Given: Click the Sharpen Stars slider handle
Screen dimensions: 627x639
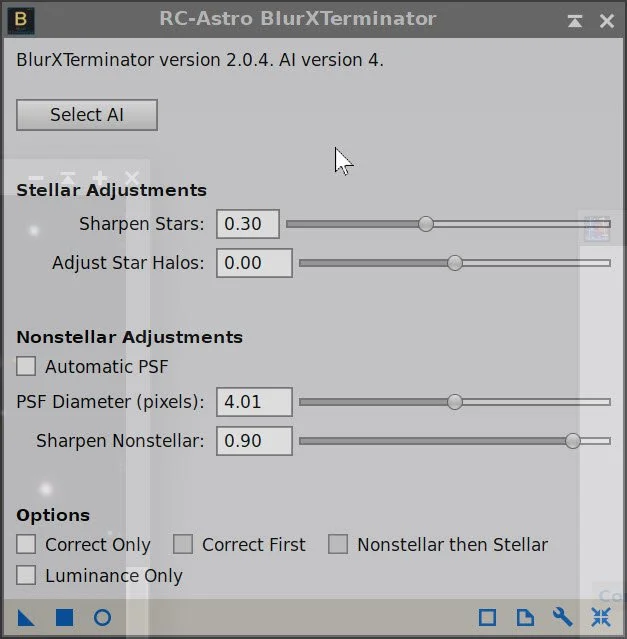Looking at the screenshot, I should tap(426, 224).
